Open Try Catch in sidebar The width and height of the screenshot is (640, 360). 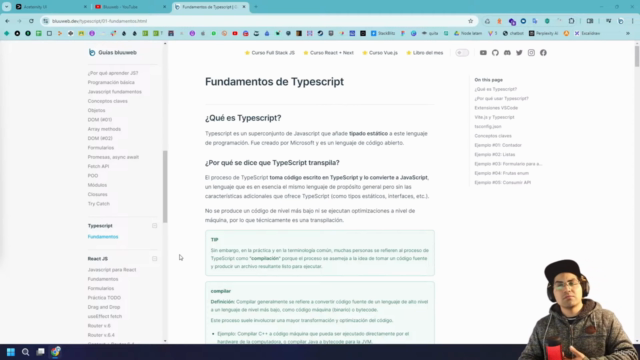tap(98, 204)
